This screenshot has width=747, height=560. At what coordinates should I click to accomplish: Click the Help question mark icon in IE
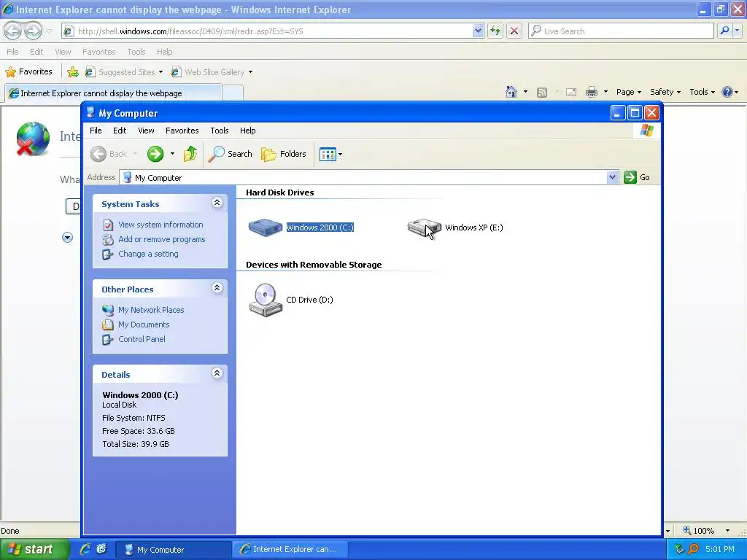click(727, 92)
